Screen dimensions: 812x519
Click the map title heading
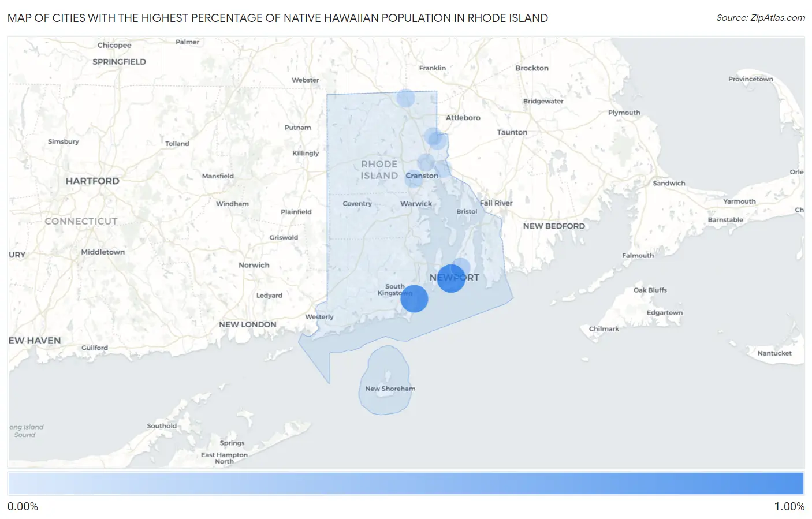(278, 18)
